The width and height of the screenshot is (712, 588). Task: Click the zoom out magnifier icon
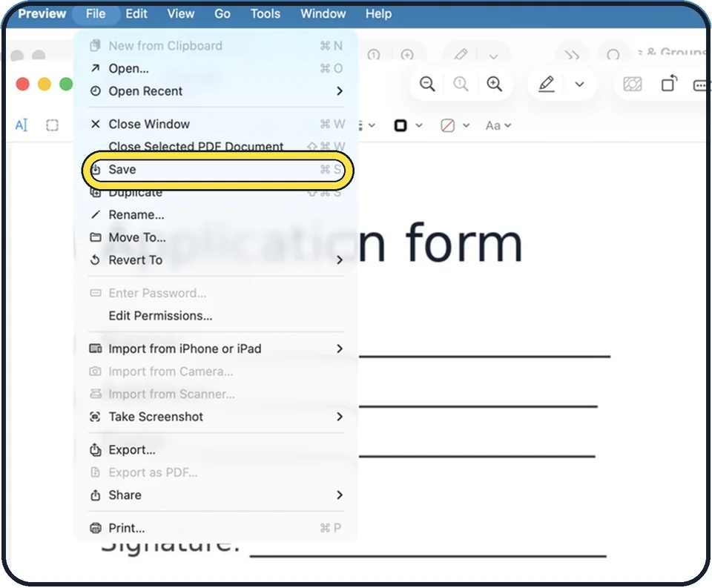[427, 84]
